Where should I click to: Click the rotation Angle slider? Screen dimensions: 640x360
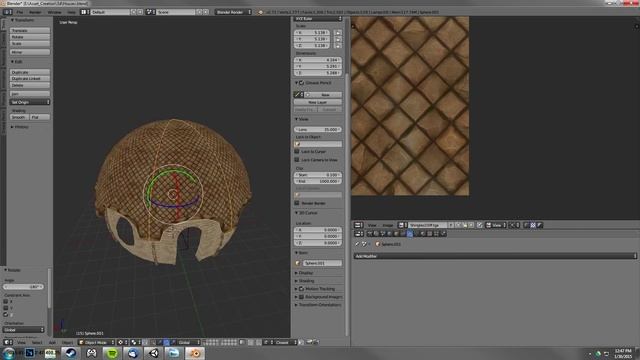(x=24, y=287)
